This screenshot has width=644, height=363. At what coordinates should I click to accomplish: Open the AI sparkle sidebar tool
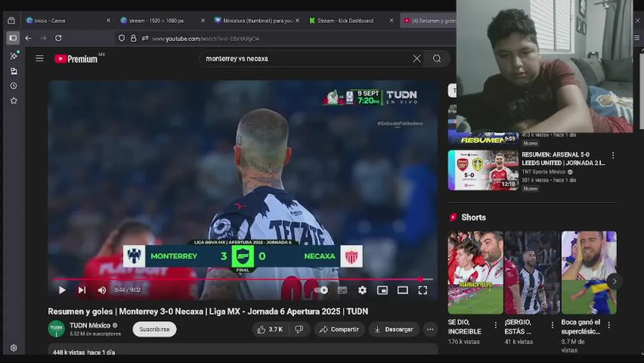pos(14,55)
